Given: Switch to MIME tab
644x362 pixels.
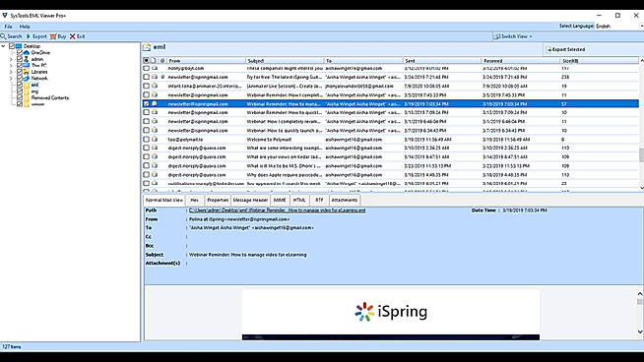Looking at the screenshot, I should 280,200.
